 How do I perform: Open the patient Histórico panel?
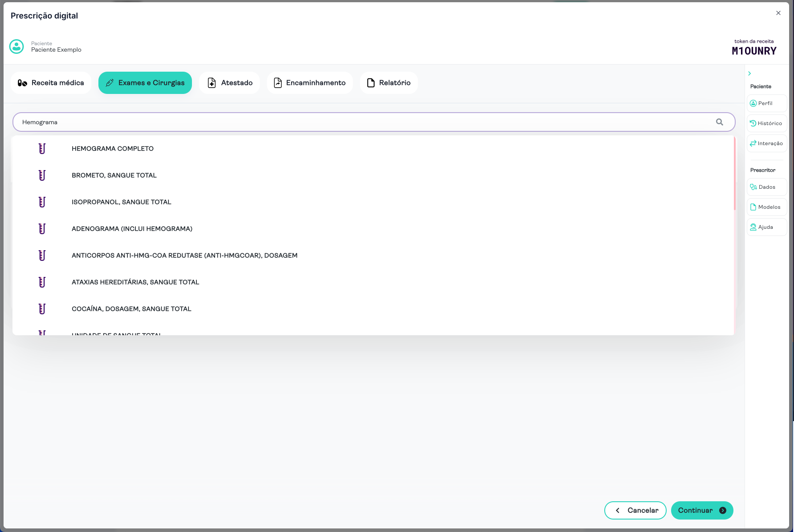click(x=766, y=123)
